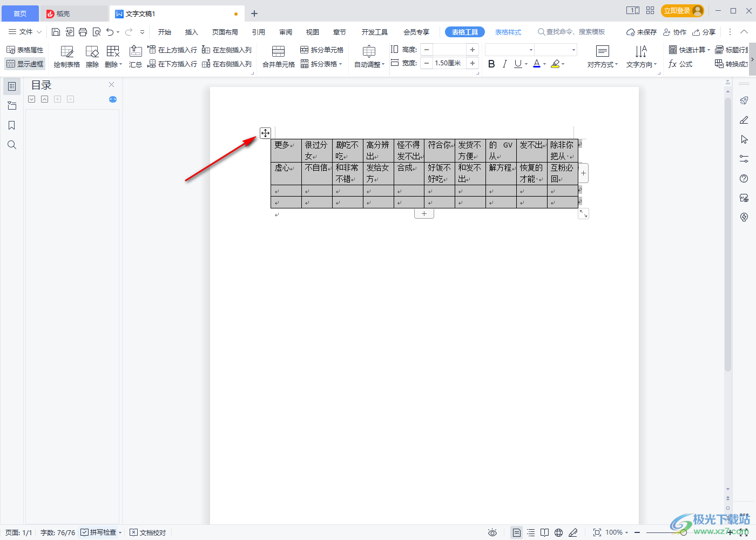Screen dimensions: 756x540
Task: Click the Unsaved (未保存) cloud button
Action: 642,32
